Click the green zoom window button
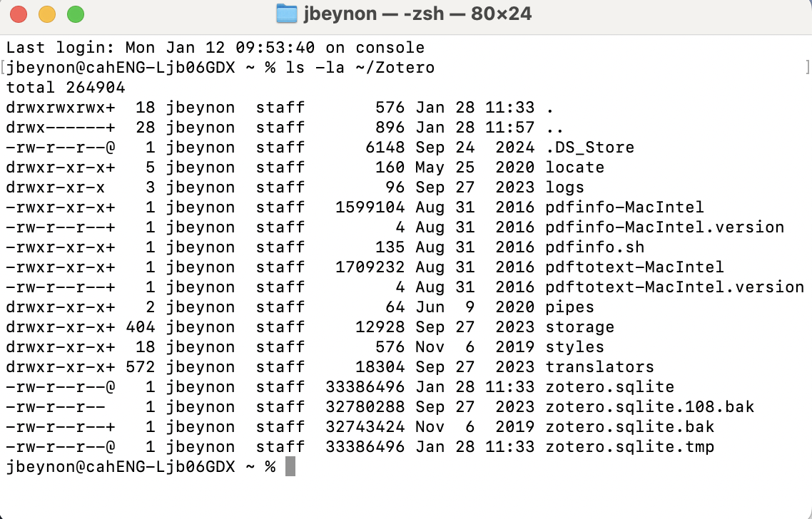This screenshot has width=812, height=519. (76, 14)
